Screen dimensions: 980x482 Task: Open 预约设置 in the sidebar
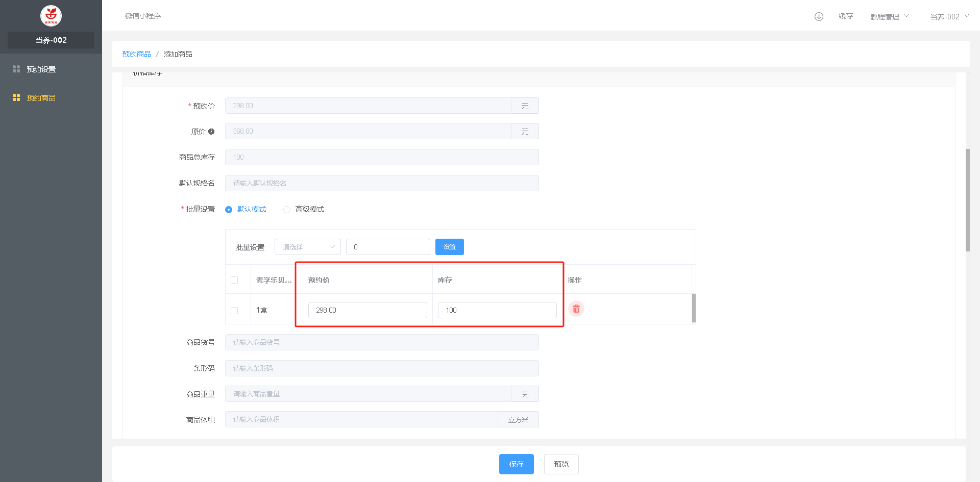[x=41, y=69]
